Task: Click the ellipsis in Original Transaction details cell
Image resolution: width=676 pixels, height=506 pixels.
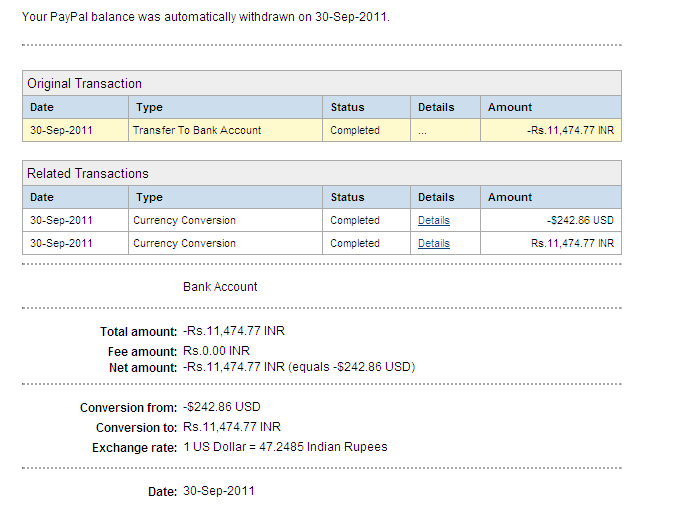Action: tap(423, 131)
